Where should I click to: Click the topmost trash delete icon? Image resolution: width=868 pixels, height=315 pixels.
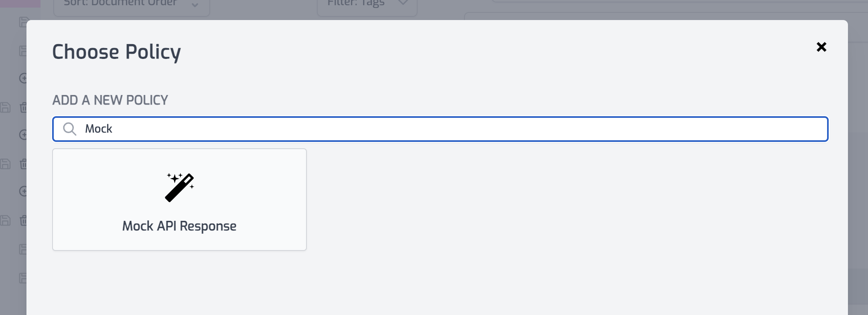click(x=23, y=107)
